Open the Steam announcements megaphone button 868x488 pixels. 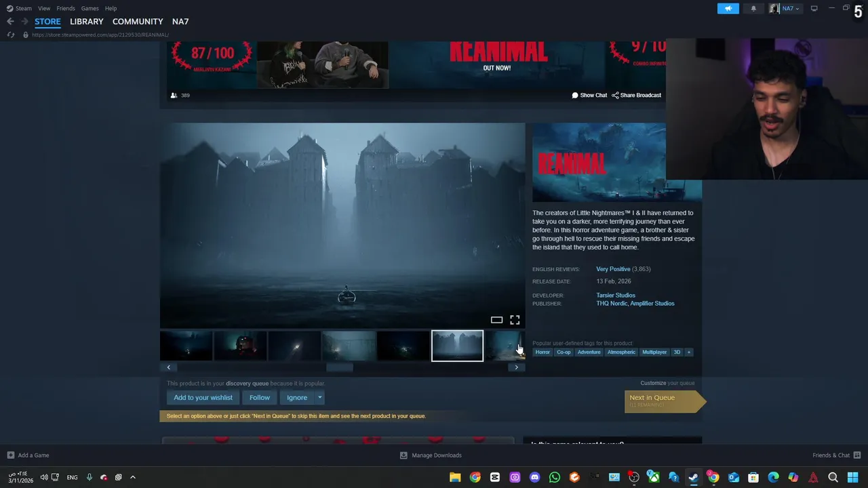[728, 8]
